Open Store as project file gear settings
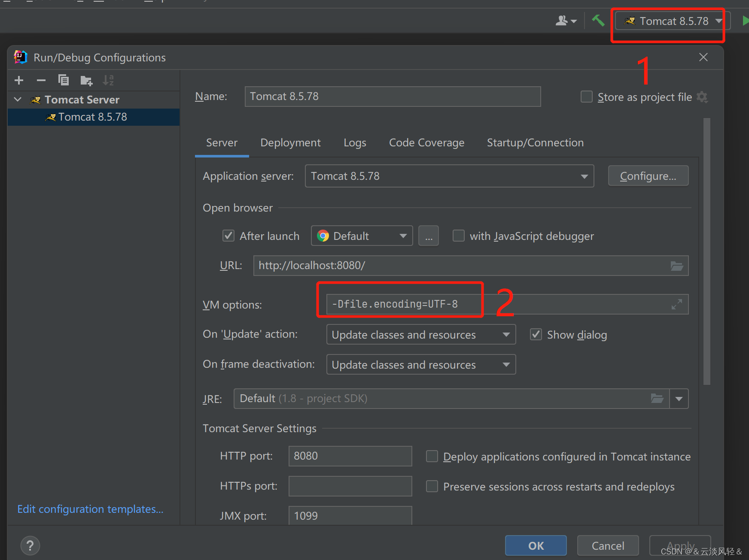 pyautogui.click(x=702, y=97)
